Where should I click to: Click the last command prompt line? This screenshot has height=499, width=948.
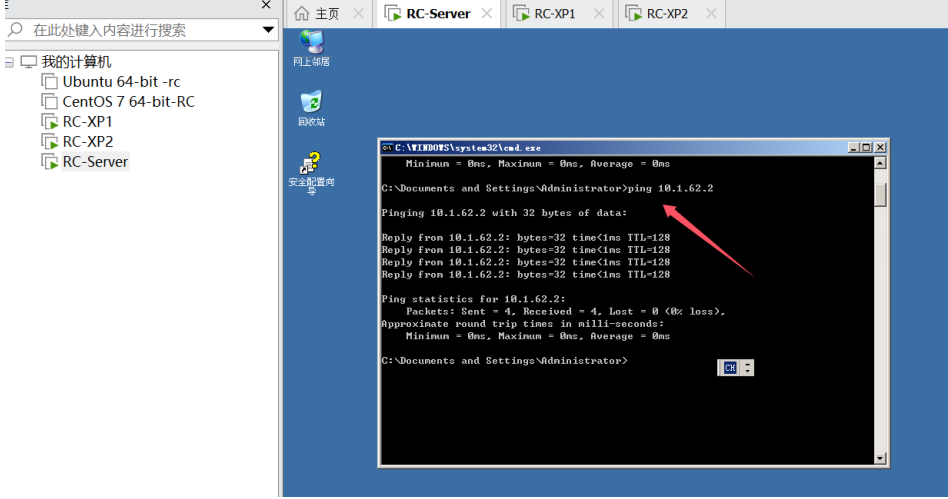point(504,360)
